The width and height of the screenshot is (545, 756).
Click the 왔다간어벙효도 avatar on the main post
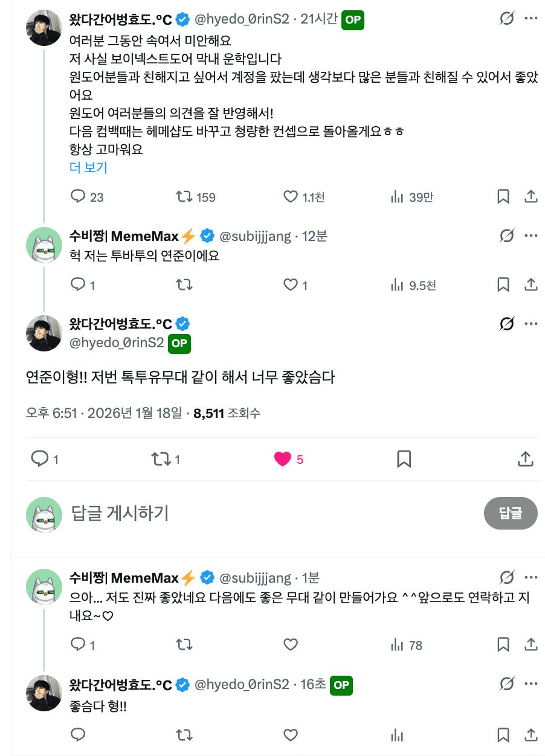(x=44, y=333)
